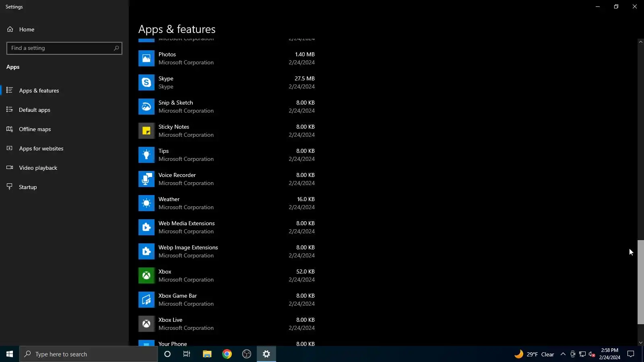Viewport: 644px width, 362px height.
Task: Select the Skype app name
Action: click(166, 78)
